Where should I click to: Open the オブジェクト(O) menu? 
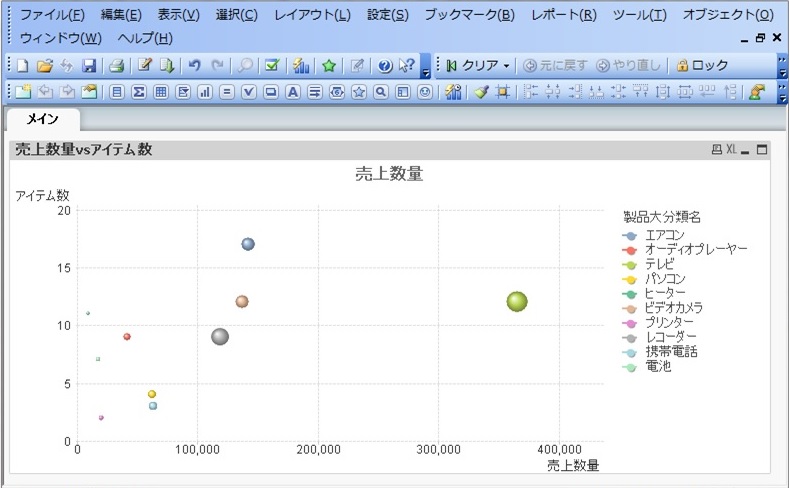click(x=728, y=15)
